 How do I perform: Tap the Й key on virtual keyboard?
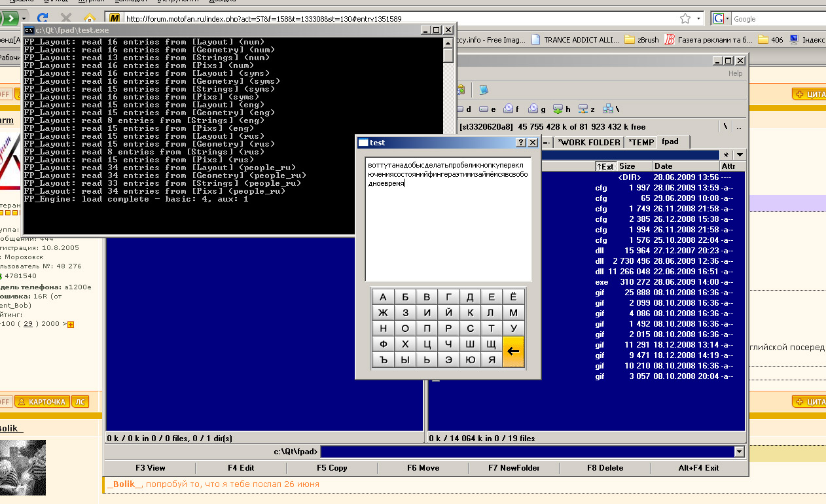448,313
